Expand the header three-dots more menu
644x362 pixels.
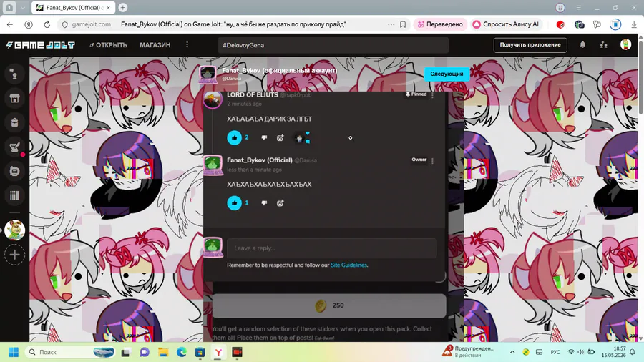click(x=187, y=45)
